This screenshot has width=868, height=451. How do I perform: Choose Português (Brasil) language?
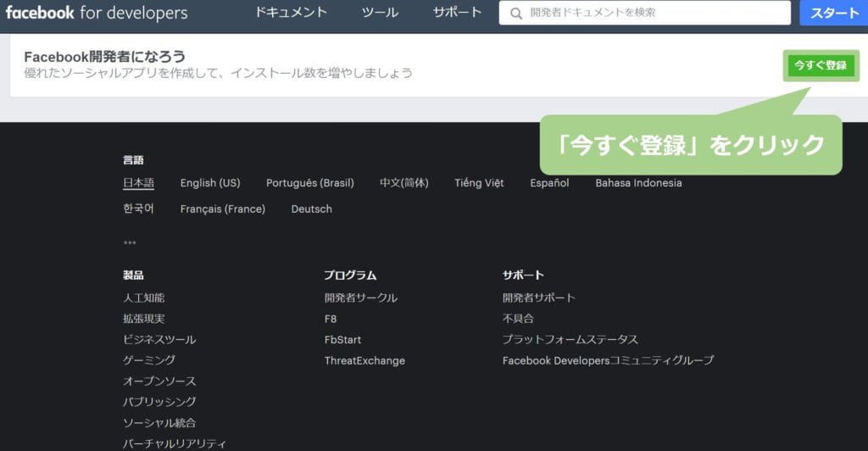point(310,182)
